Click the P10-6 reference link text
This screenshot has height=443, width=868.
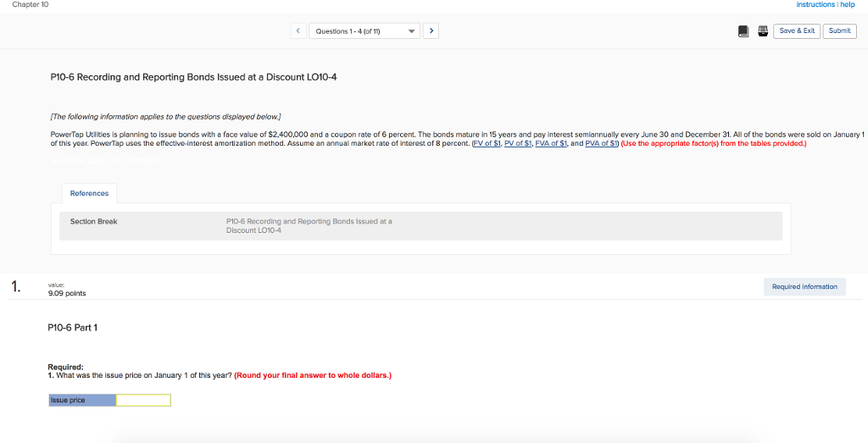[x=309, y=225]
